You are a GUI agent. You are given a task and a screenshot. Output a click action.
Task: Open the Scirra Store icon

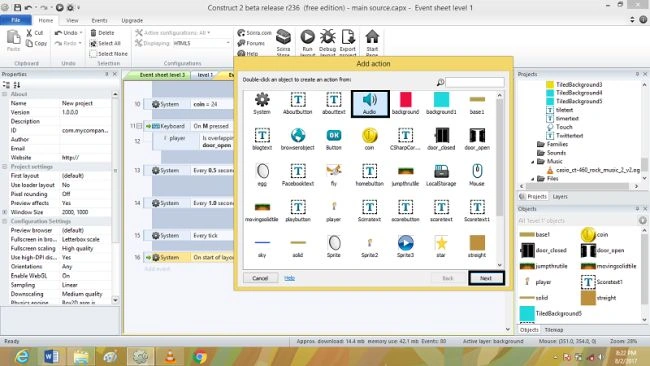click(x=284, y=43)
